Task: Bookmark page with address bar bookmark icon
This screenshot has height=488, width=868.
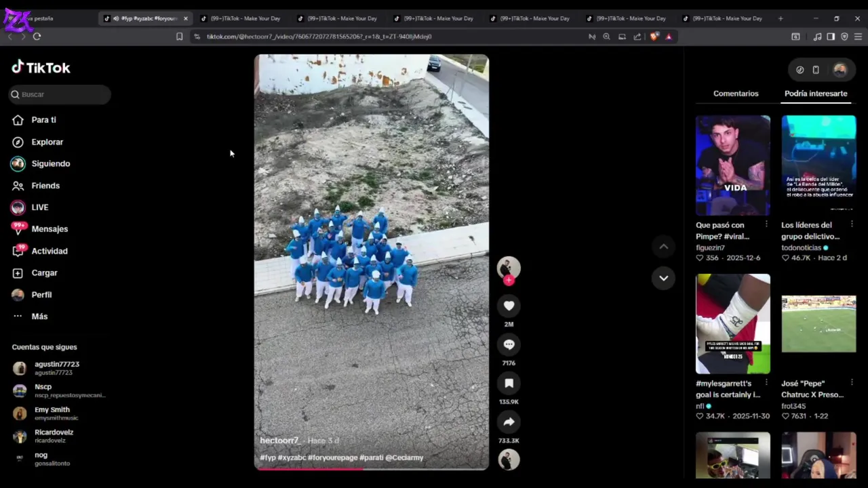Action: click(x=179, y=37)
